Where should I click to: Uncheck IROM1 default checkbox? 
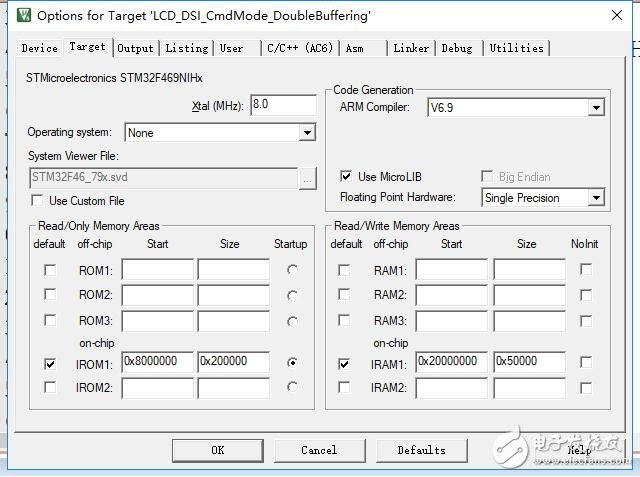[50, 364]
